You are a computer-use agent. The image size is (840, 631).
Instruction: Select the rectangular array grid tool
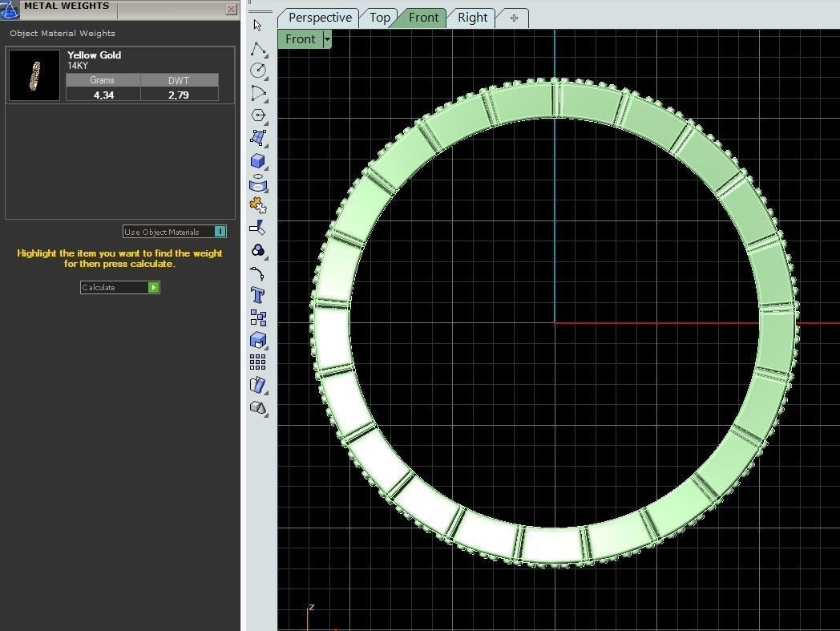[x=257, y=362]
